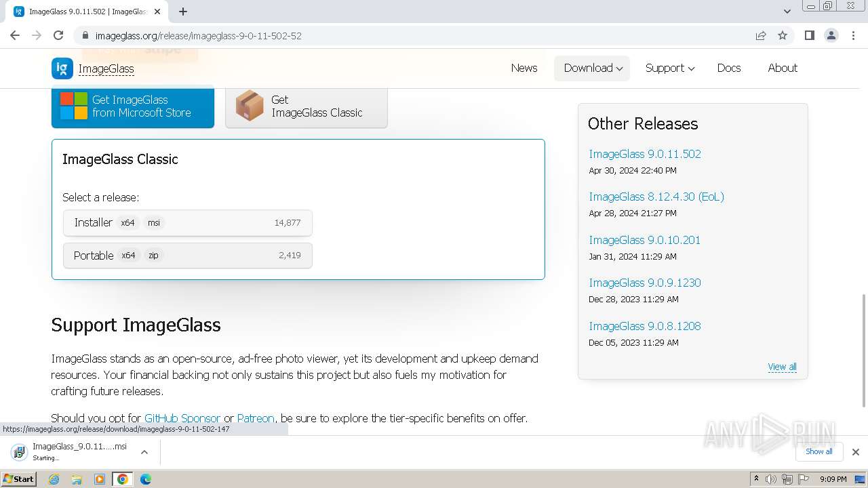
Task: Select the ImageGlass 9.0.11.502 browser tab
Action: (x=88, y=12)
